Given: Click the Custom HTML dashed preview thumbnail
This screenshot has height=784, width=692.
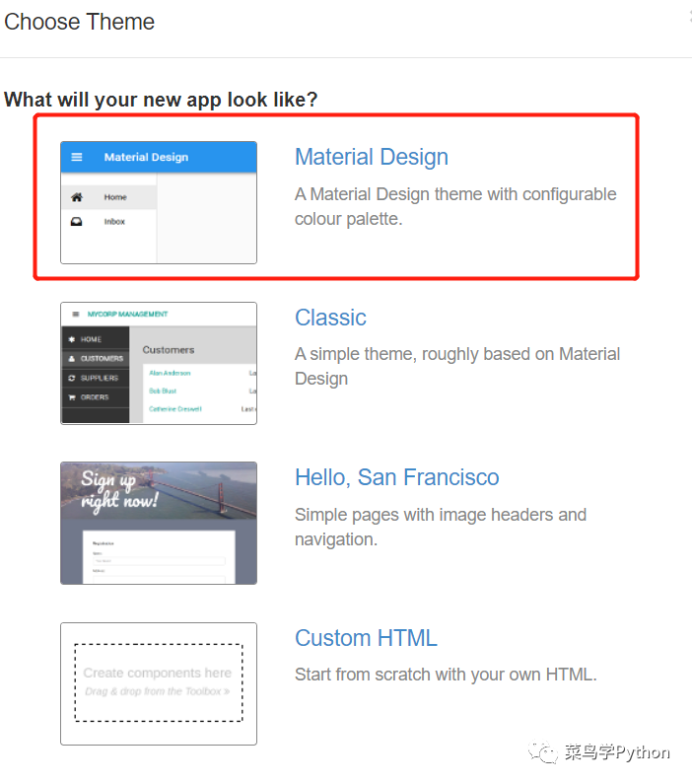Looking at the screenshot, I should pyautogui.click(x=159, y=683).
